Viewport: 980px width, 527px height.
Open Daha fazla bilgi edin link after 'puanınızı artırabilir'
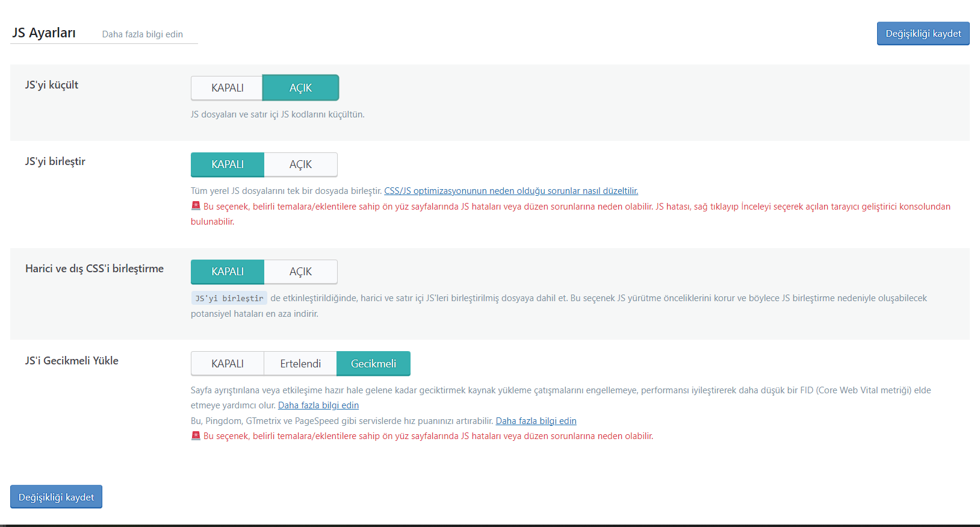(536, 421)
